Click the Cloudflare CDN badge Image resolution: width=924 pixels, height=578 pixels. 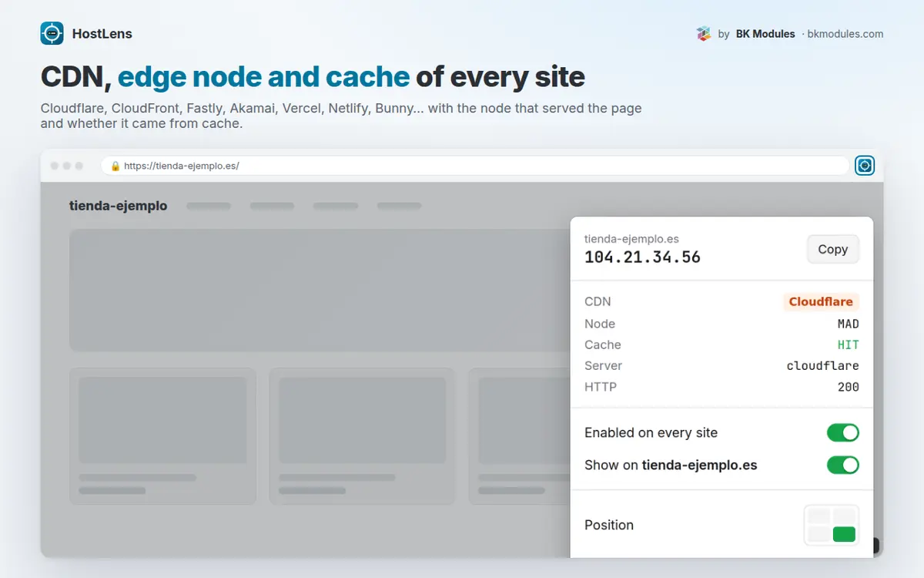pyautogui.click(x=821, y=302)
